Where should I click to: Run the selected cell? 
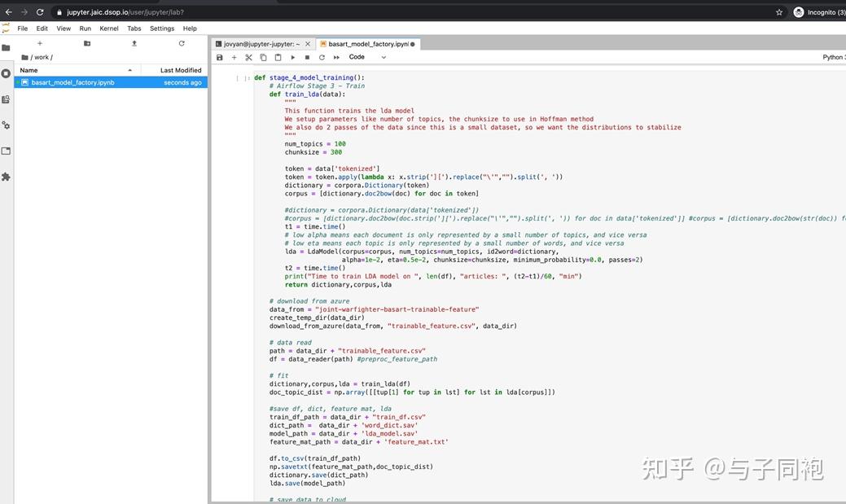click(x=292, y=57)
